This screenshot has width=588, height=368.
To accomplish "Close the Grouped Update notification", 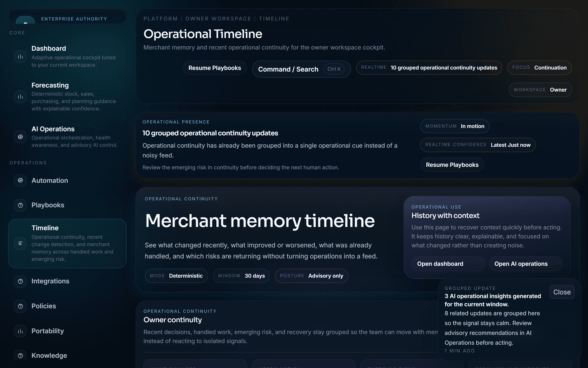I will pyautogui.click(x=562, y=292).
